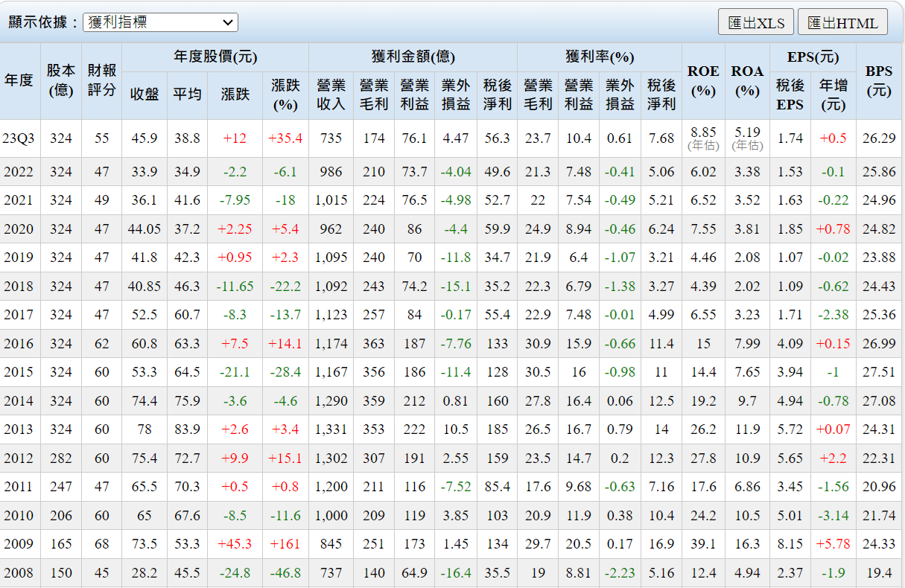Click the 平均 price column header
Image resolution: width=905 pixels, height=588 pixels.
(x=188, y=95)
